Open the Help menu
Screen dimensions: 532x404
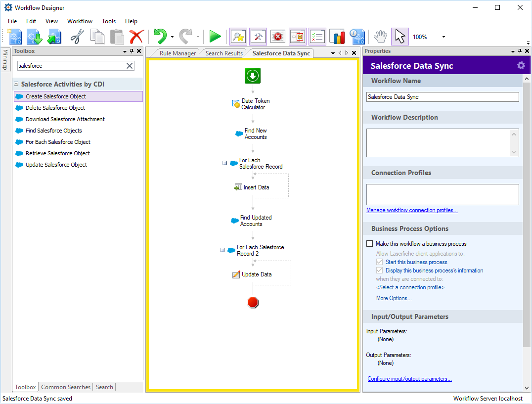(131, 21)
